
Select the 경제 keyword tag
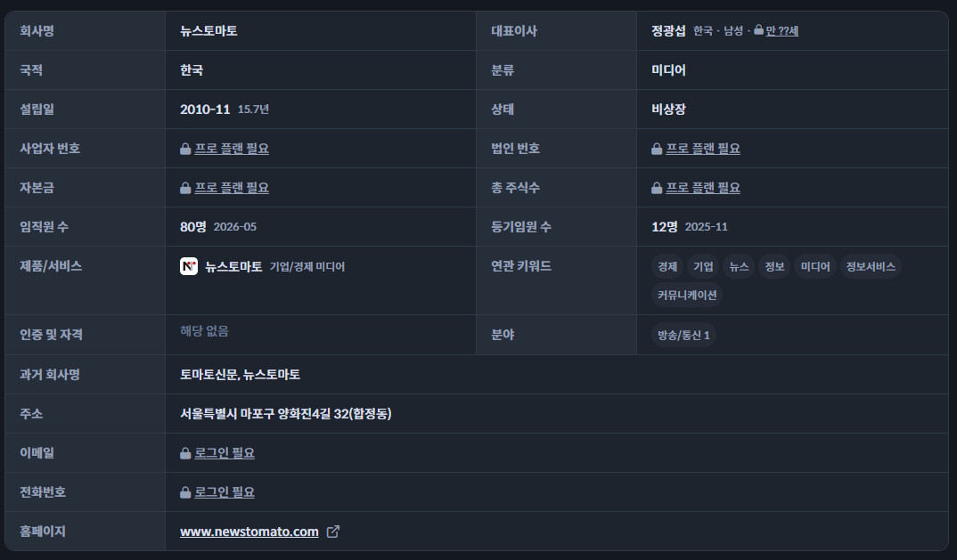pos(667,266)
